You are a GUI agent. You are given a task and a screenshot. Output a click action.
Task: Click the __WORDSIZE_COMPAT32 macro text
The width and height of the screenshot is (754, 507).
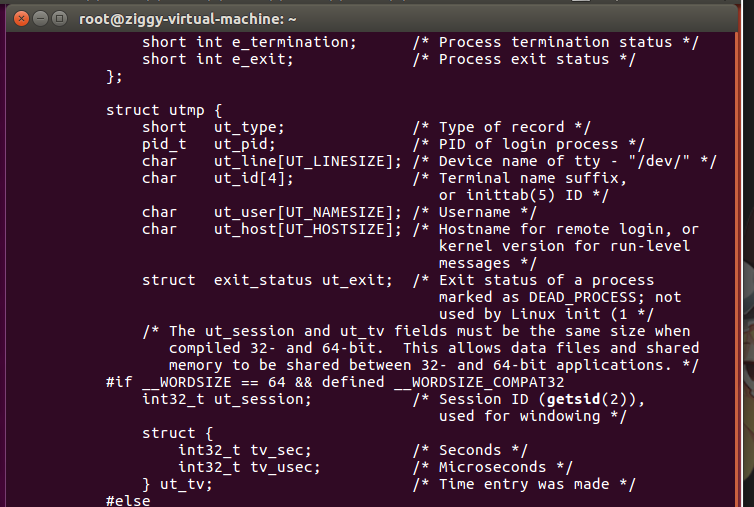479,382
